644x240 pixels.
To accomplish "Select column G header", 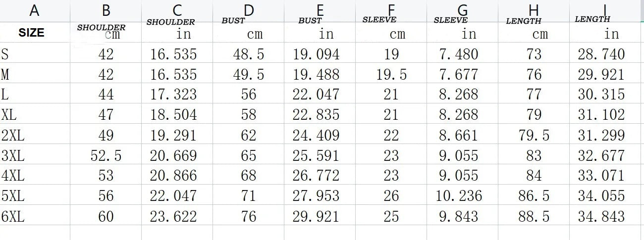I will pyautogui.click(x=463, y=10).
